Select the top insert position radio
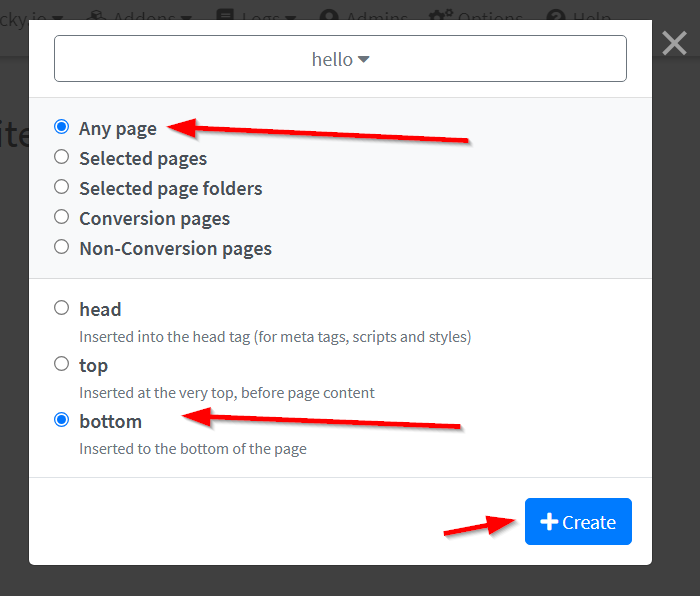700x596 pixels. 62,364
